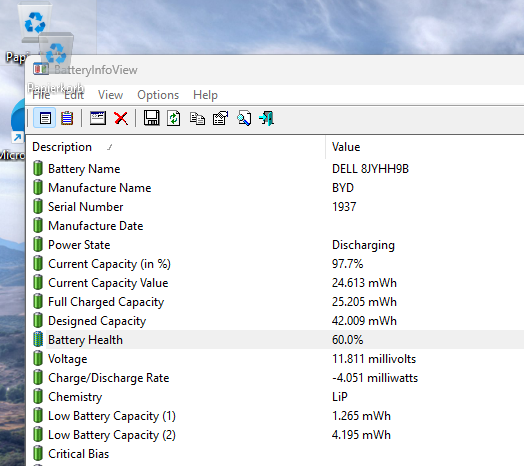Viewport: 524px width, 466px height.
Task: Click the floppy disk Save icon
Action: tap(151, 118)
